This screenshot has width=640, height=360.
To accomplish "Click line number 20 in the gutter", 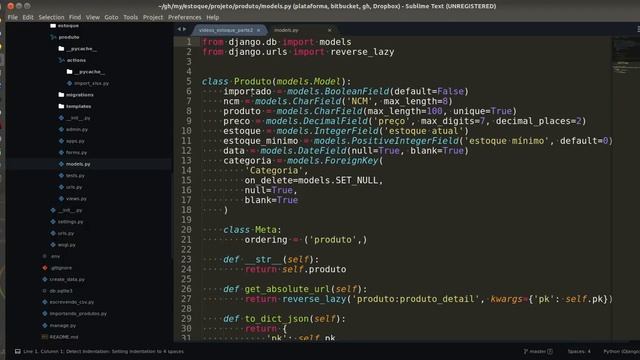I will [x=186, y=229].
